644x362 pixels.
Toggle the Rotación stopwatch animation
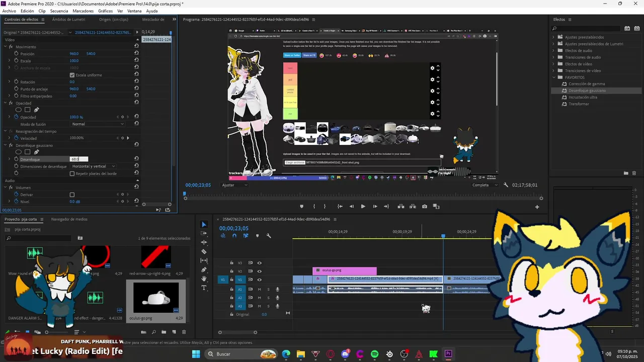tap(16, 82)
